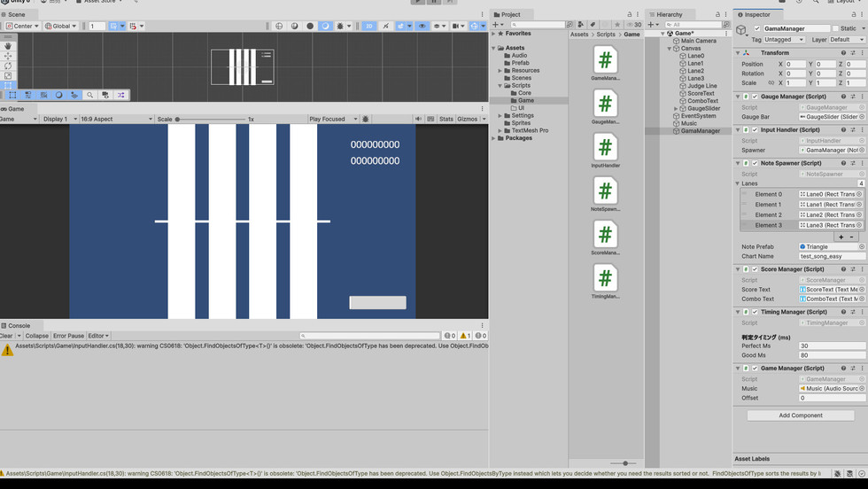Image resolution: width=868 pixels, height=489 pixels.
Task: Open the Untagged tag dropdown
Action: (784, 40)
